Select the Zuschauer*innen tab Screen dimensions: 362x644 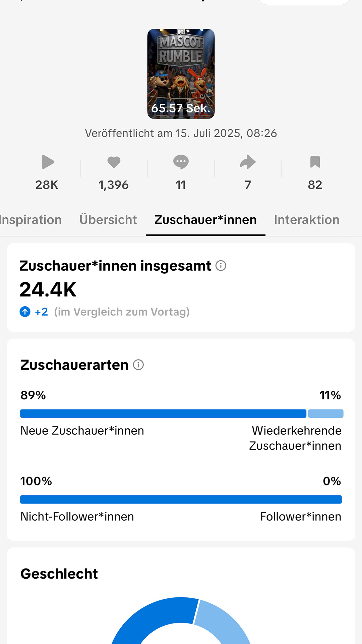pos(205,220)
